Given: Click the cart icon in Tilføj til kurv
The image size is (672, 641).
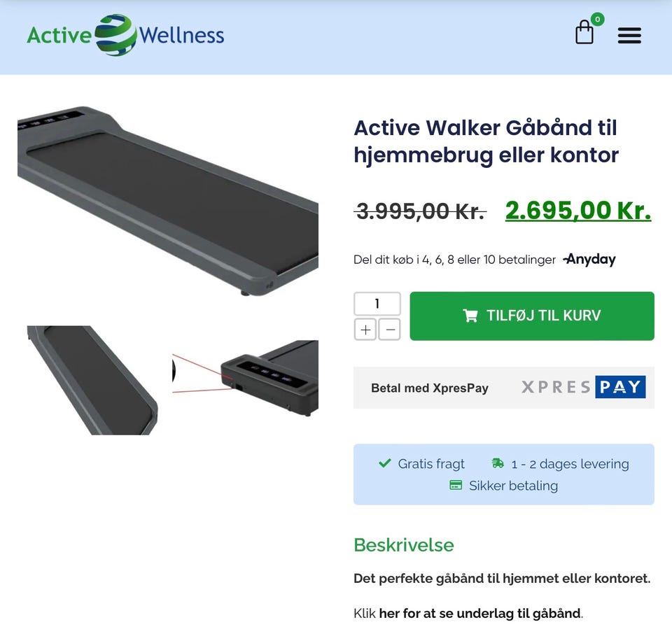Looking at the screenshot, I should (x=470, y=316).
